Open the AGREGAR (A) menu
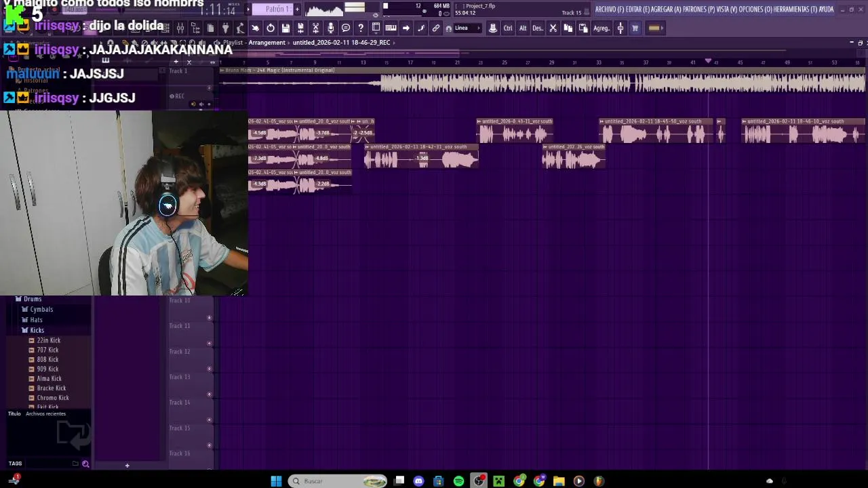Viewport: 868px width, 488px height. (666, 9)
